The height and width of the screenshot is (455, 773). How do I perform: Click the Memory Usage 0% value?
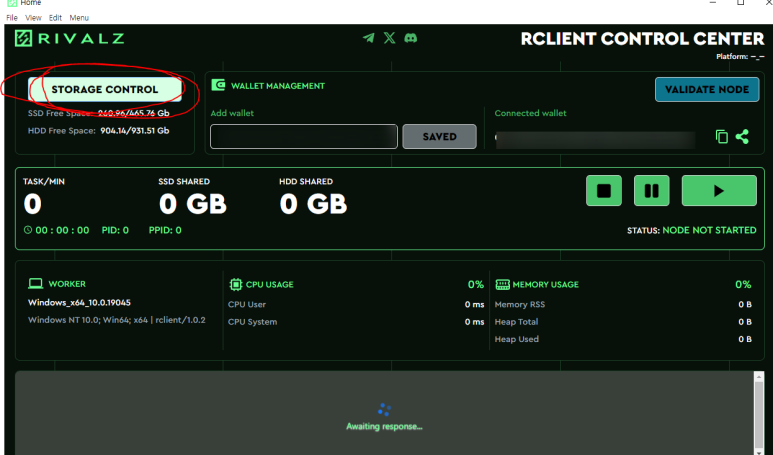pos(743,284)
